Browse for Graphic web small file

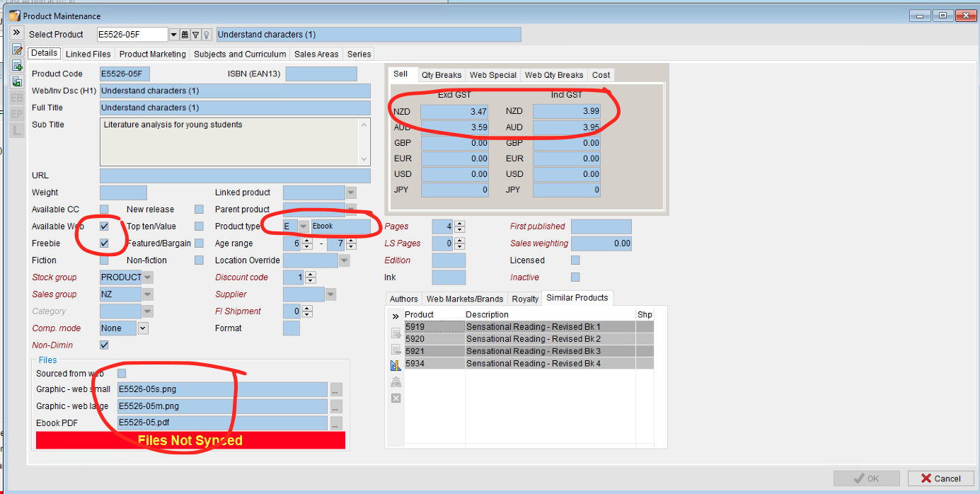(336, 389)
